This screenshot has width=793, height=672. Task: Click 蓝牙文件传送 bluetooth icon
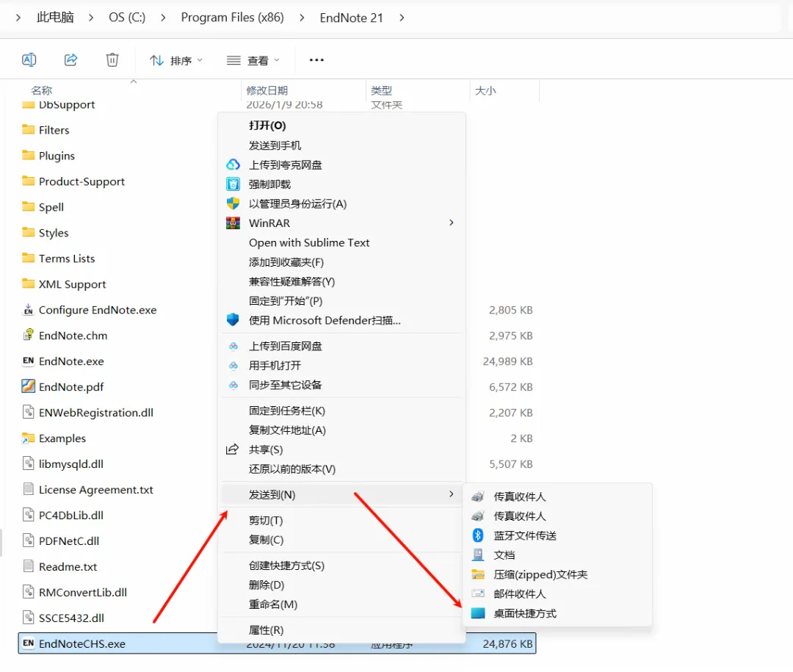coord(478,535)
